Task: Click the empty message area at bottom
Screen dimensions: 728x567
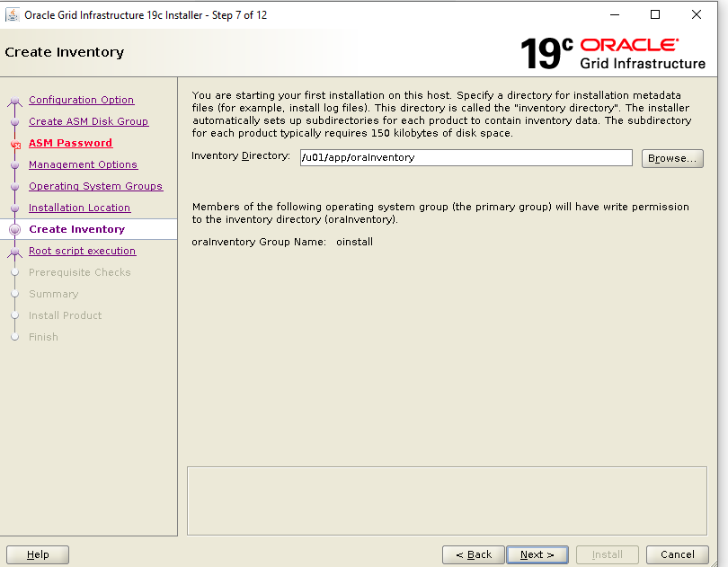Action: pyautogui.click(x=447, y=501)
